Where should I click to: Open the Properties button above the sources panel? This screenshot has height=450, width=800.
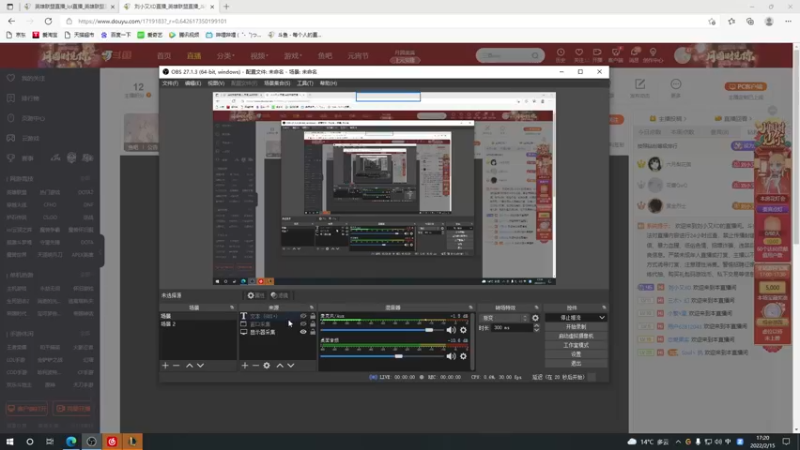pos(256,295)
